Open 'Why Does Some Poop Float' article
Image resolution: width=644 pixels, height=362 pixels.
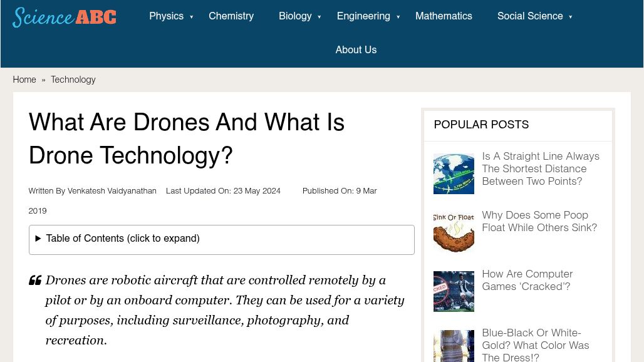[539, 222]
